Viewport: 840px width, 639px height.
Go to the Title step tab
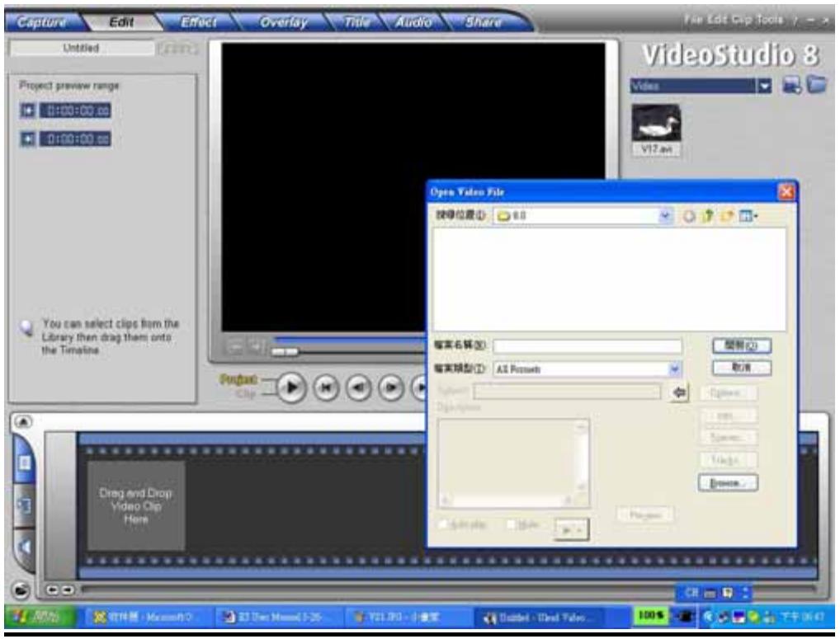point(356,22)
